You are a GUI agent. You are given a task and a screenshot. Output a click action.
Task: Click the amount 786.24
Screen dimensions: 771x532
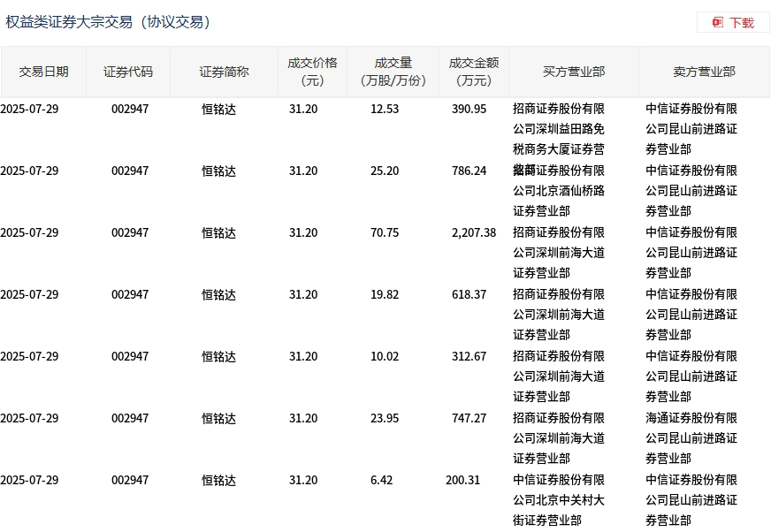[x=469, y=171]
